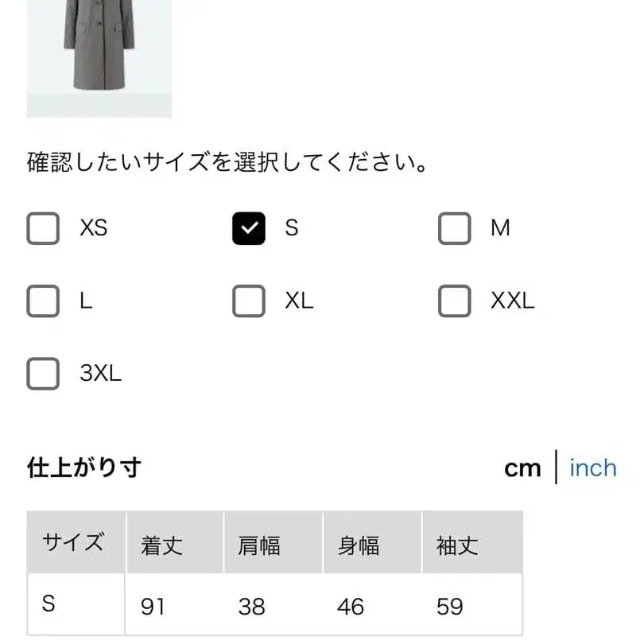Uncheck the S size checkbox
This screenshot has height=644, width=644.
point(248,229)
